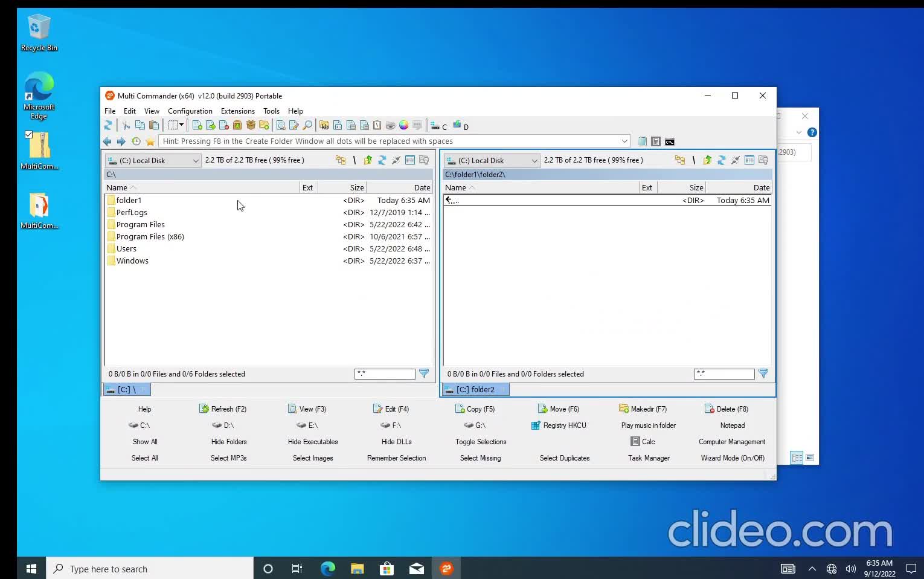
Task: Click left panel filter funnel icon
Action: coord(424,374)
